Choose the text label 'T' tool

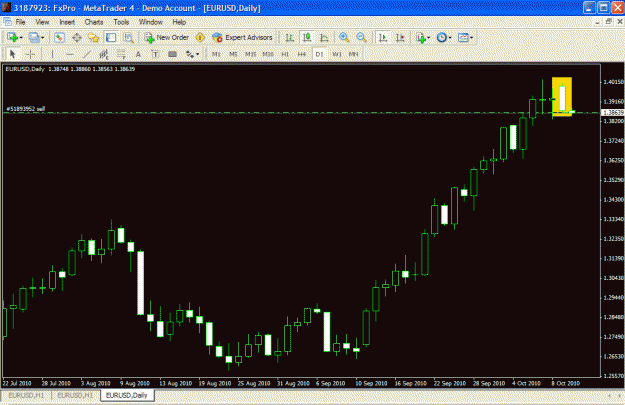(x=155, y=54)
